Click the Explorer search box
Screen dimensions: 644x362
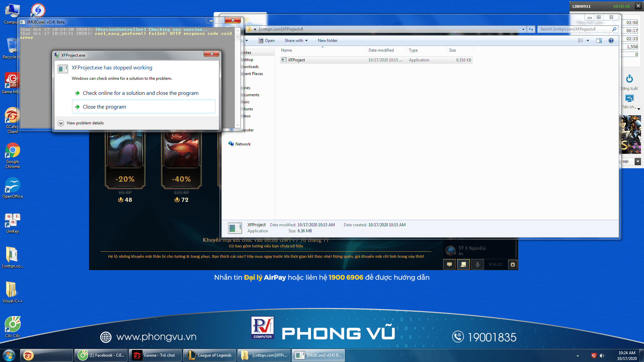[x=578, y=29]
